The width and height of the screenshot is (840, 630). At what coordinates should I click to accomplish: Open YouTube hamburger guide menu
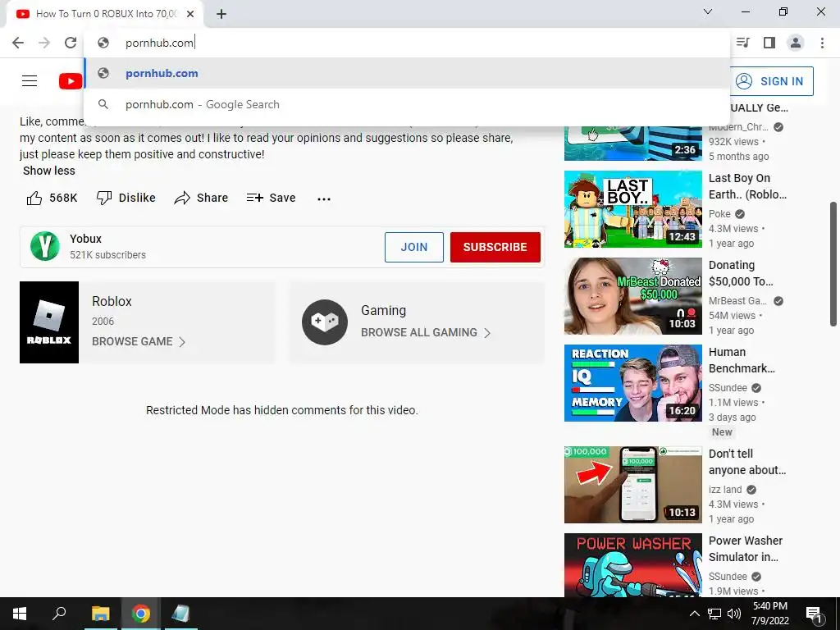(30, 81)
